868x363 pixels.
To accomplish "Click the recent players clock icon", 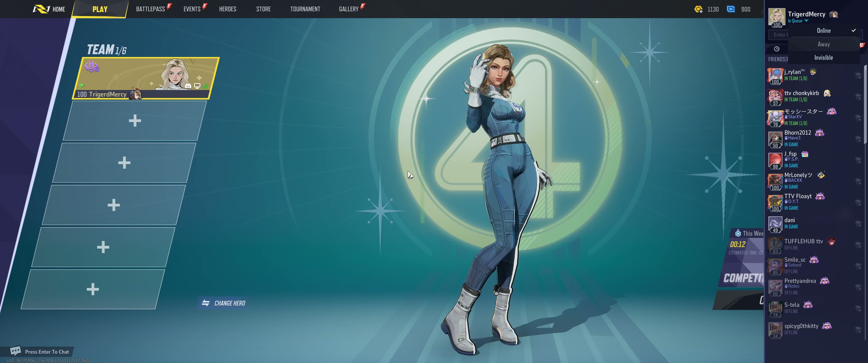I will pyautogui.click(x=777, y=49).
